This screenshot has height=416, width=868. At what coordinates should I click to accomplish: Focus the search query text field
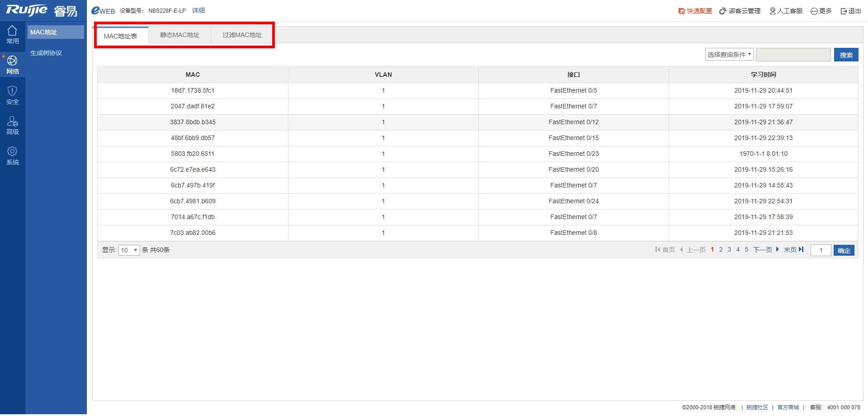pyautogui.click(x=793, y=55)
